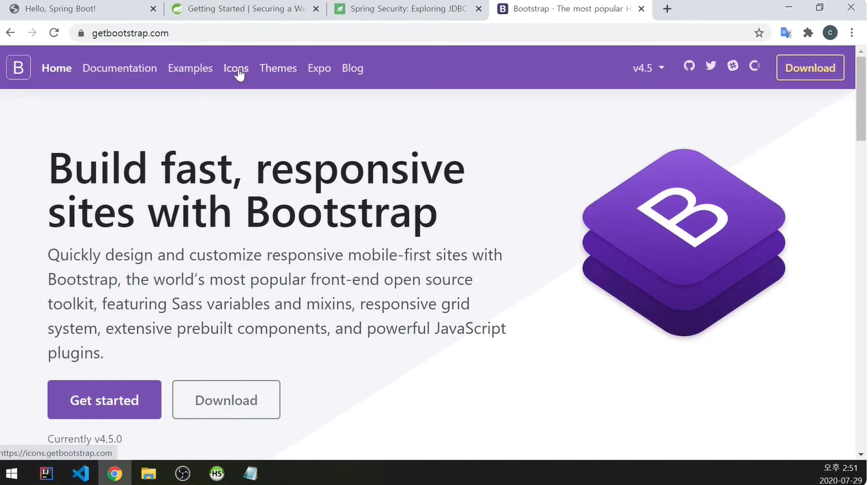Open Examples in the navbar

pos(190,68)
